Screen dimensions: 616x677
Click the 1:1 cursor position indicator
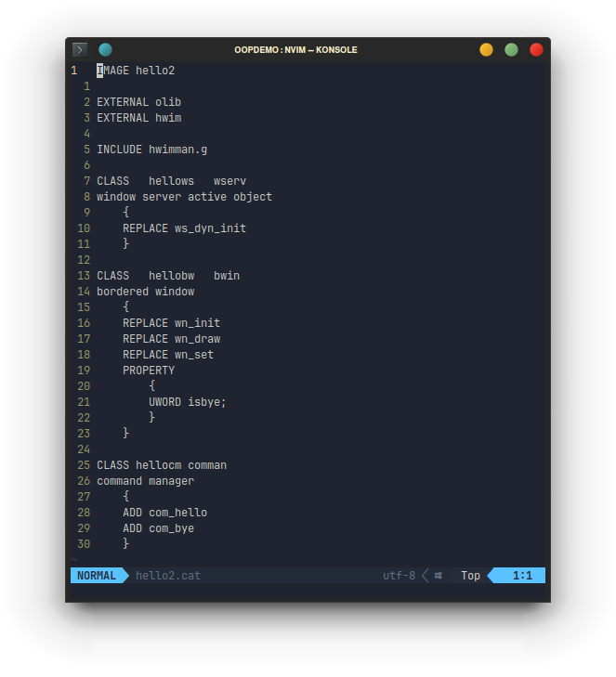pos(522,576)
